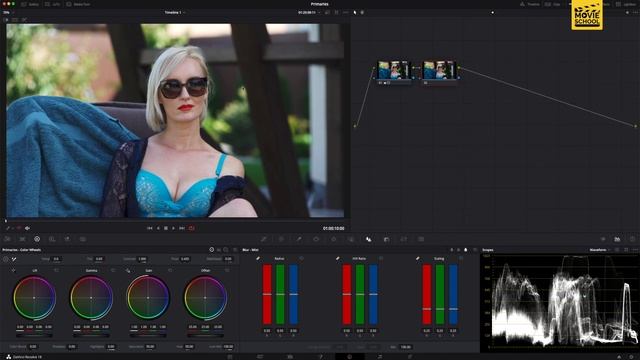This screenshot has height=360, width=640.
Task: Open the Color Warper palette
Action: [281, 239]
